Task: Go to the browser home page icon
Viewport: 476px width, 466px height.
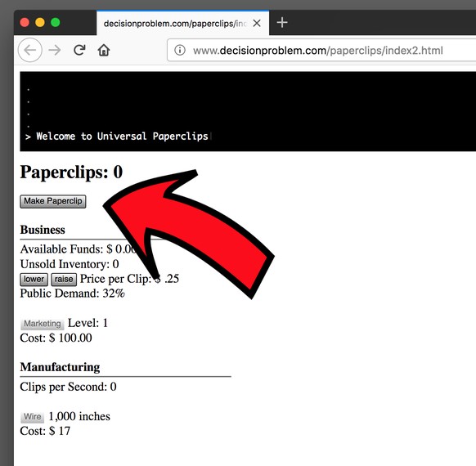Action: click(x=104, y=50)
